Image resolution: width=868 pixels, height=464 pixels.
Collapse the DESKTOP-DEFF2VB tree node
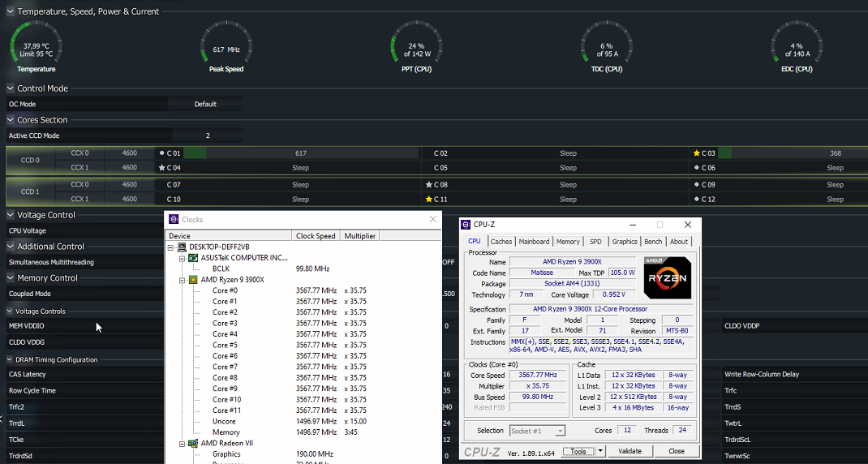[171, 247]
